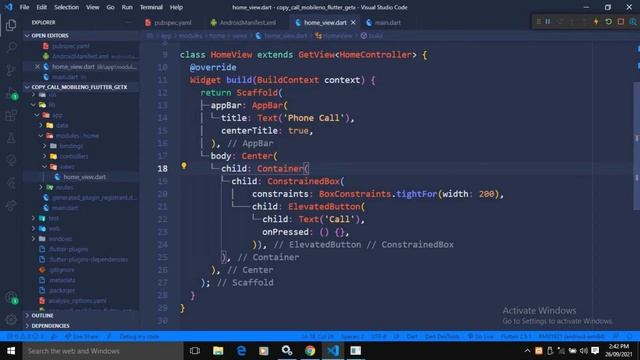Viewport: 640px width, 360px height.
Task: Open the Run menu
Action: coord(127,7)
